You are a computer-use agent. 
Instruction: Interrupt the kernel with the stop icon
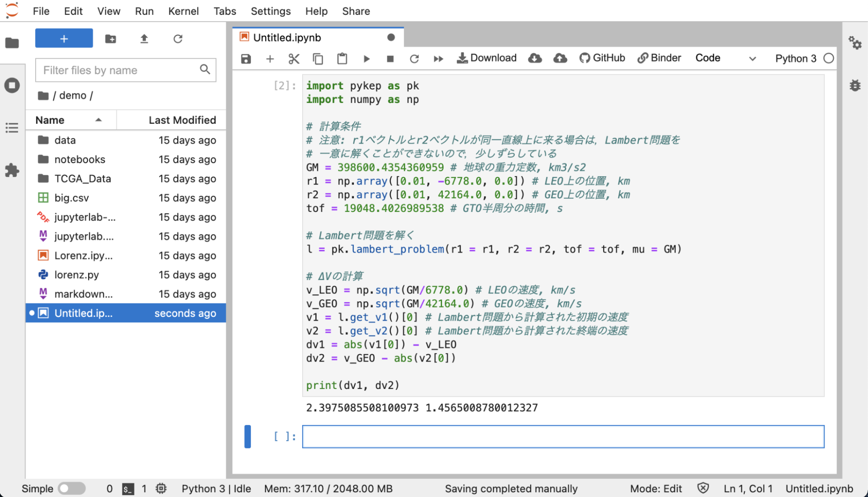click(x=390, y=59)
